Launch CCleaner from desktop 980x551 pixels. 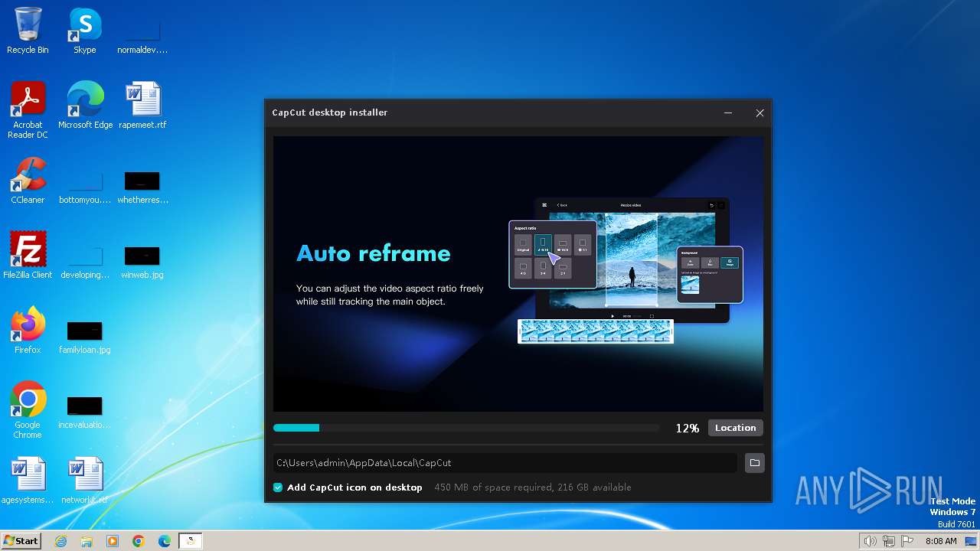(x=28, y=181)
